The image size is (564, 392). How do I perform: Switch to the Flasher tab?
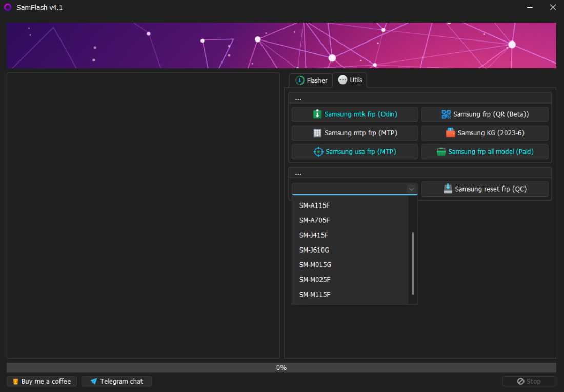310,80
